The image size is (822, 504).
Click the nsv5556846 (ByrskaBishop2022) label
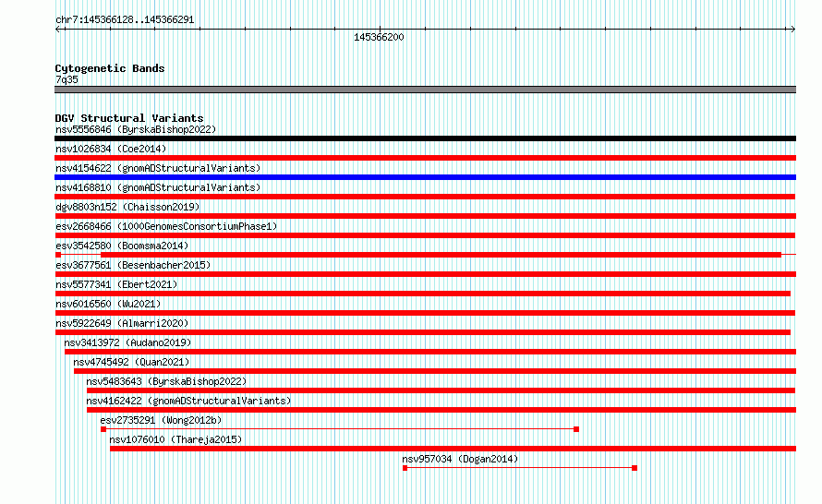coord(136,129)
